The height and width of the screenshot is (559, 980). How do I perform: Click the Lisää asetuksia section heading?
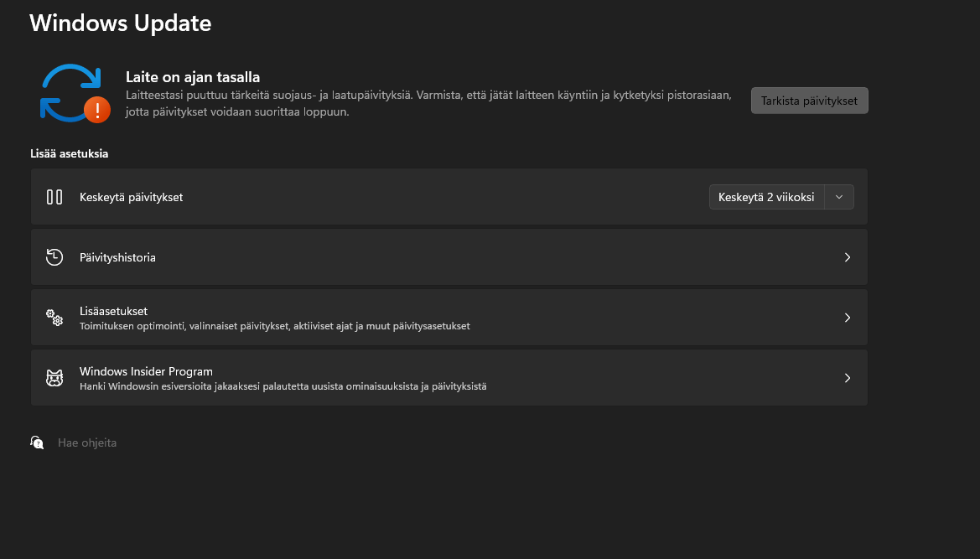(70, 153)
